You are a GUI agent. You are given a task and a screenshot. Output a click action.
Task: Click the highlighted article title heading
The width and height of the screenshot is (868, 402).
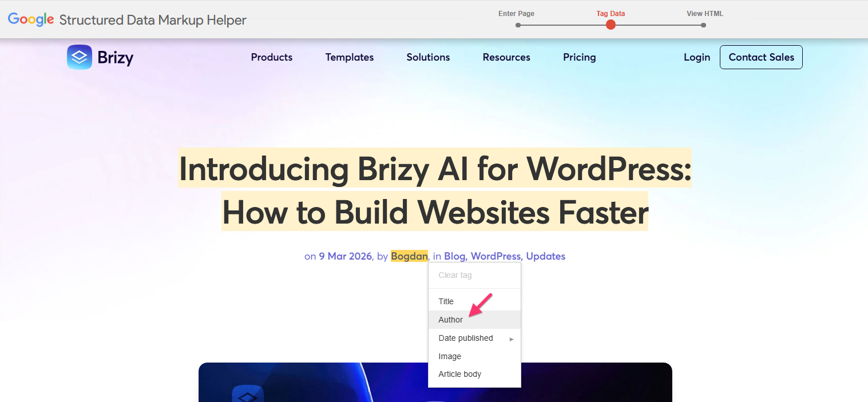click(x=435, y=190)
